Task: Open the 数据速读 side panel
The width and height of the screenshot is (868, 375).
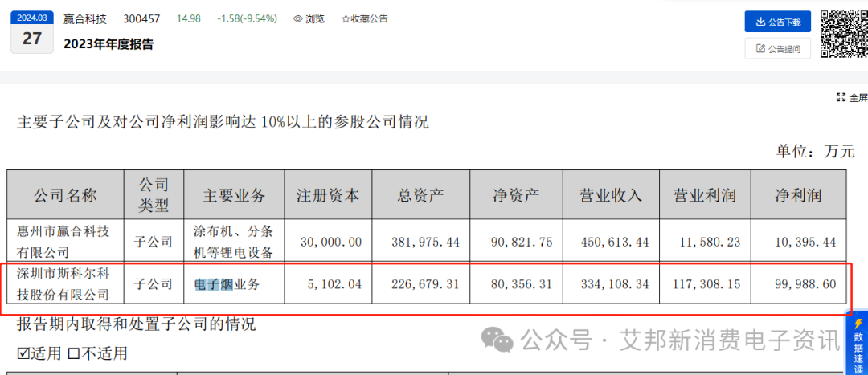Action: tap(858, 344)
